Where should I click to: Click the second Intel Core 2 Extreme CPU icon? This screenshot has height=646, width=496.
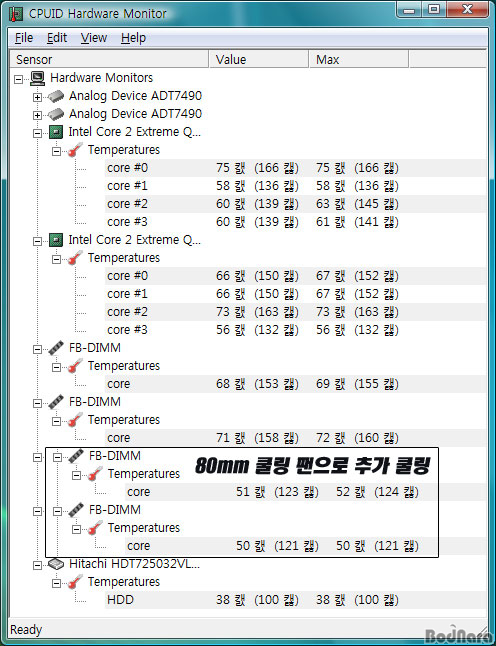(x=56, y=240)
